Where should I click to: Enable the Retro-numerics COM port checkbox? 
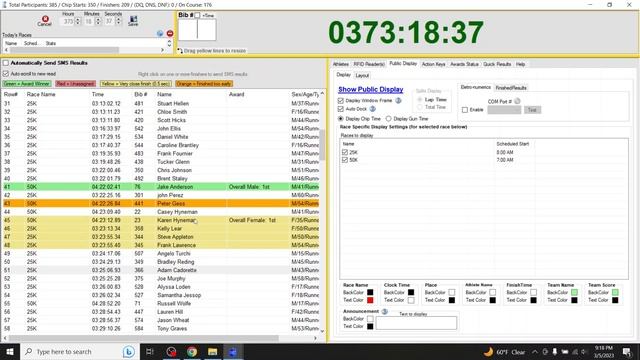465,110
